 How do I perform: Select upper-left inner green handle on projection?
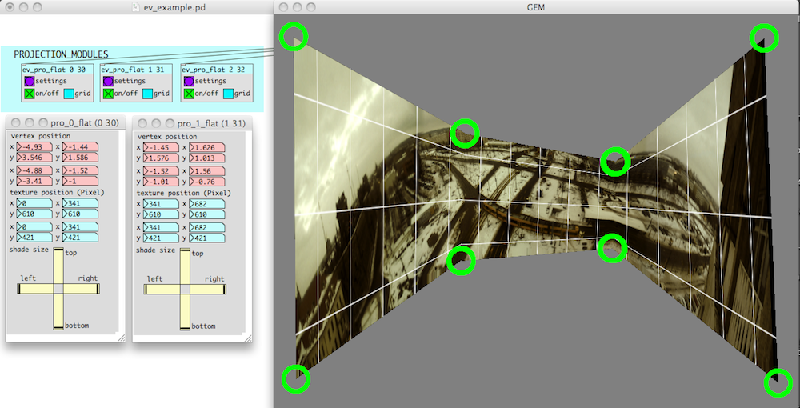(465, 132)
